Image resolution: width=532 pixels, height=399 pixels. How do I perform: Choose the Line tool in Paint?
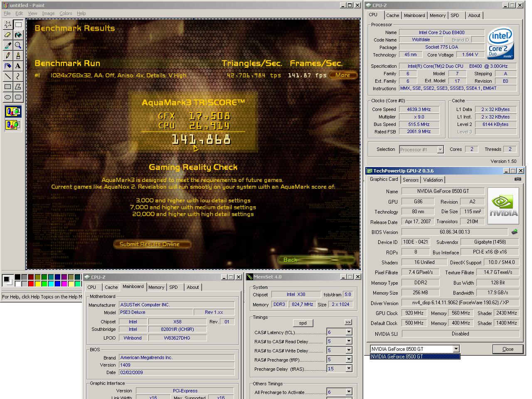pyautogui.click(x=8, y=76)
